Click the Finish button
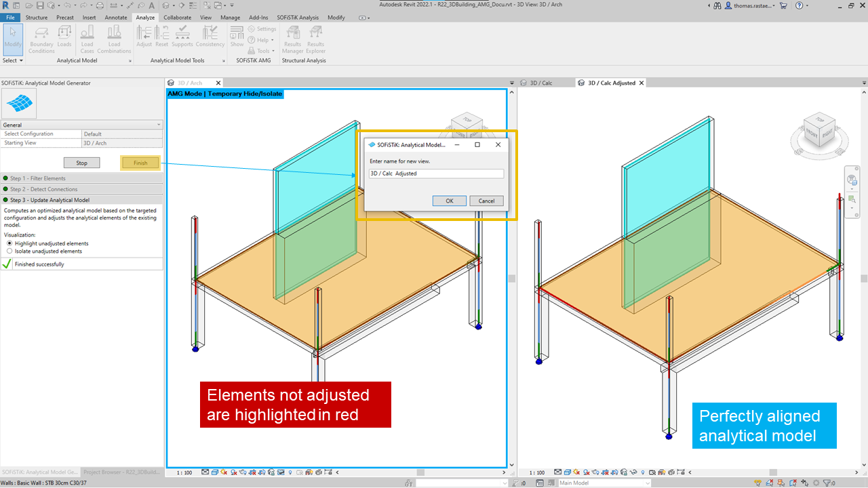868x488 pixels. click(x=140, y=163)
